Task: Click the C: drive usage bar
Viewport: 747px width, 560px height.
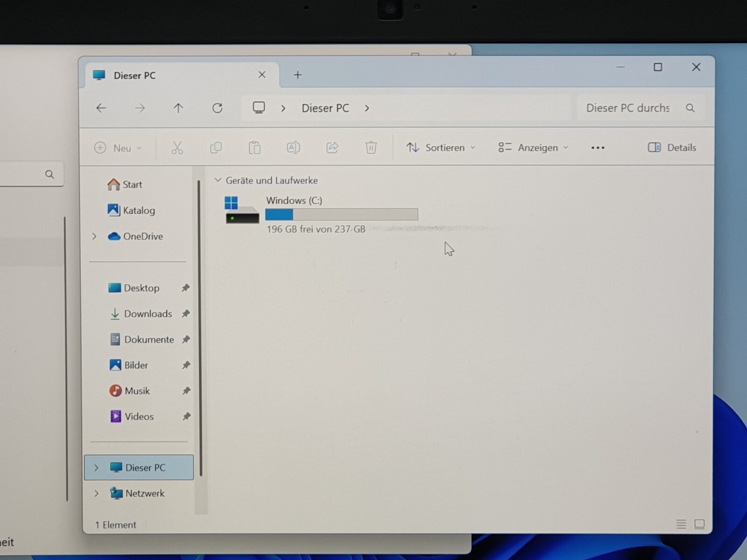Action: coord(342,214)
